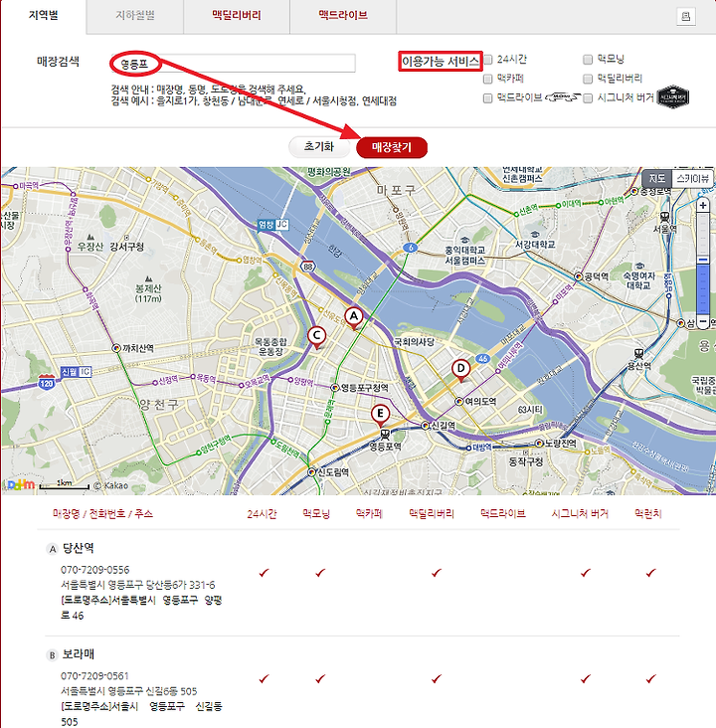Image resolution: width=716 pixels, height=728 pixels.
Task: Check the 맥모닝 service filter
Action: coord(588,60)
